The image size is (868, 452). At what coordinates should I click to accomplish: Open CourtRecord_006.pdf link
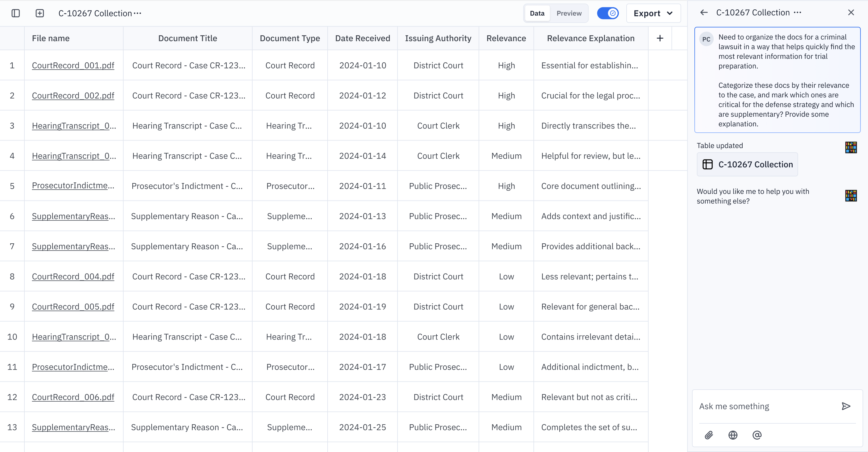pyautogui.click(x=73, y=397)
